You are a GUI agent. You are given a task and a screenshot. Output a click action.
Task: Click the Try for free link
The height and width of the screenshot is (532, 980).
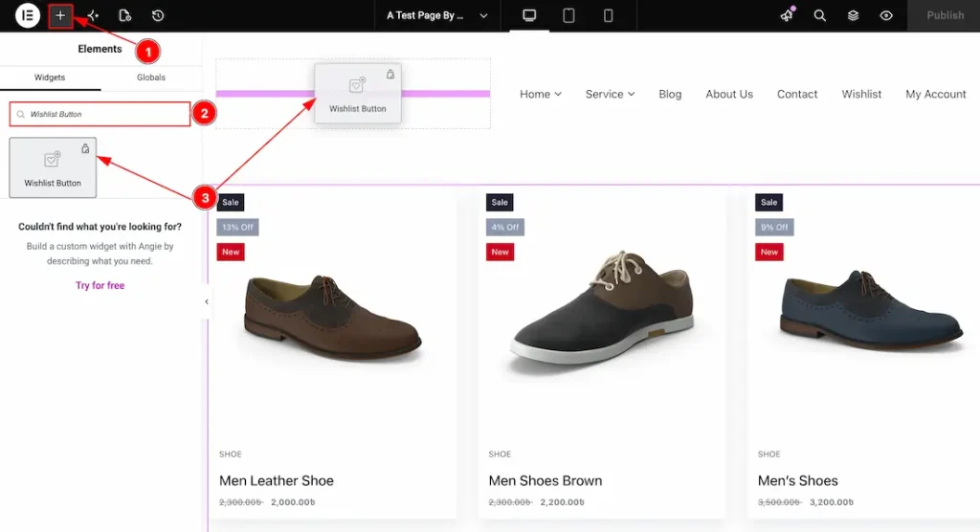[100, 286]
